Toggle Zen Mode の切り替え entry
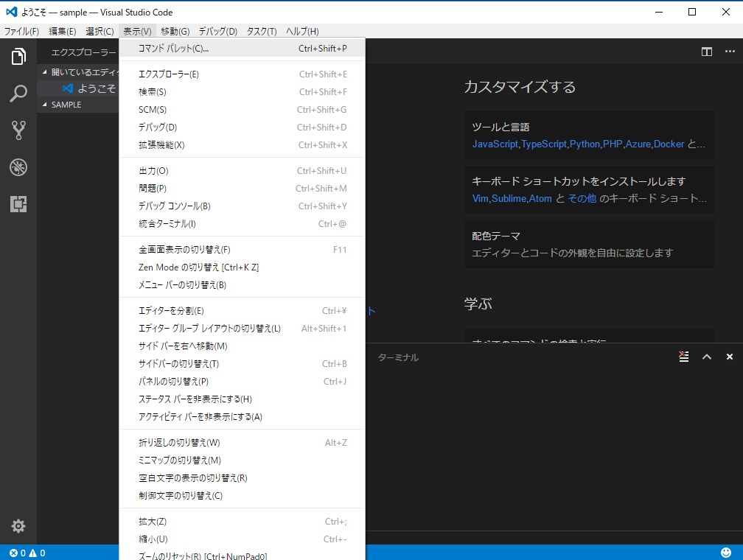 coord(242,267)
